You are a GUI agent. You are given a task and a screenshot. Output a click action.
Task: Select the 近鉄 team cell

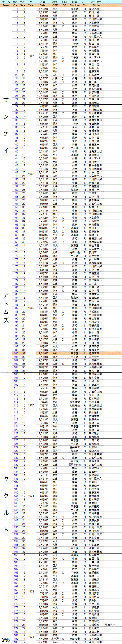(x=6, y=640)
